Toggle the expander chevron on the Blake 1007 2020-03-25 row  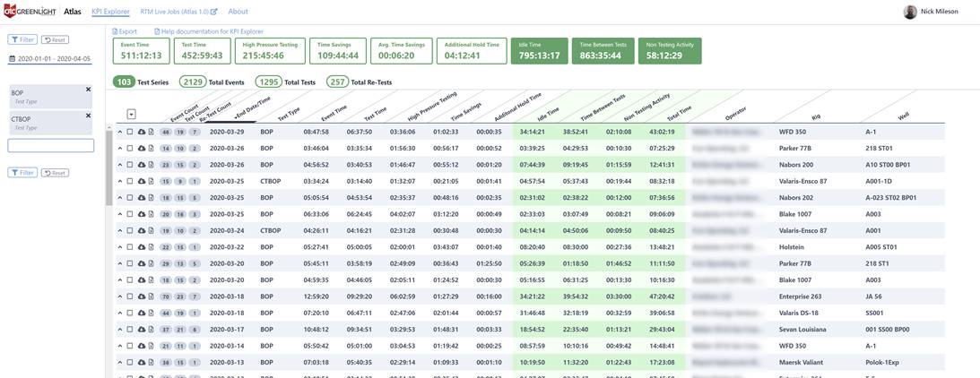pos(120,214)
